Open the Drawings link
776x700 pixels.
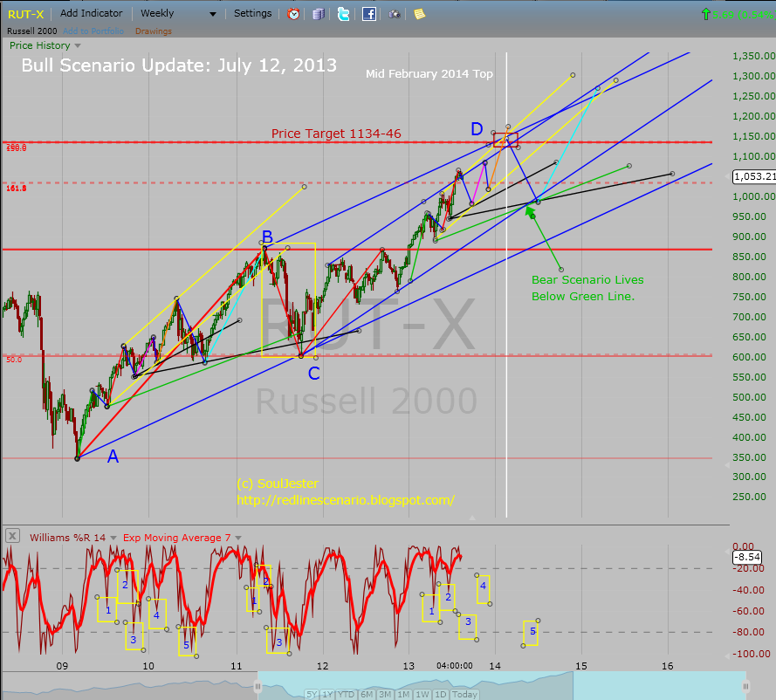(154, 31)
